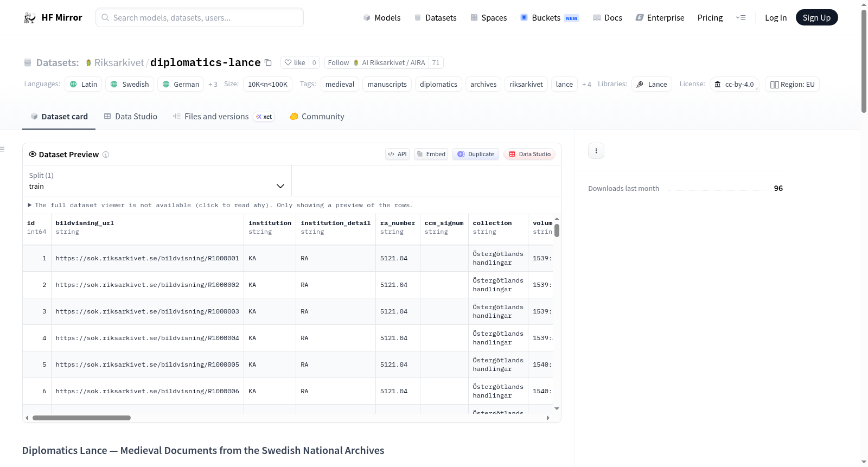Click the dataset preview info icon

coord(106,155)
